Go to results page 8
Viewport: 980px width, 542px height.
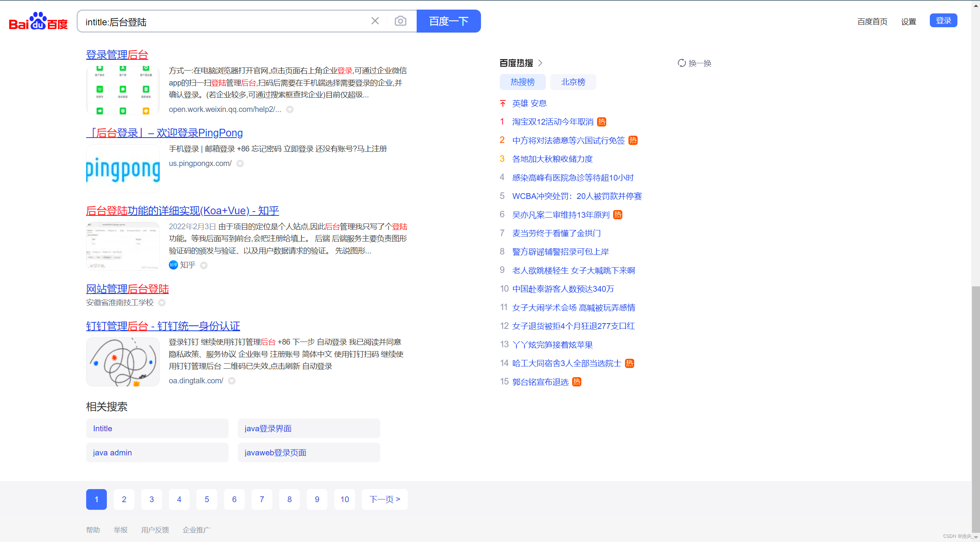click(290, 499)
